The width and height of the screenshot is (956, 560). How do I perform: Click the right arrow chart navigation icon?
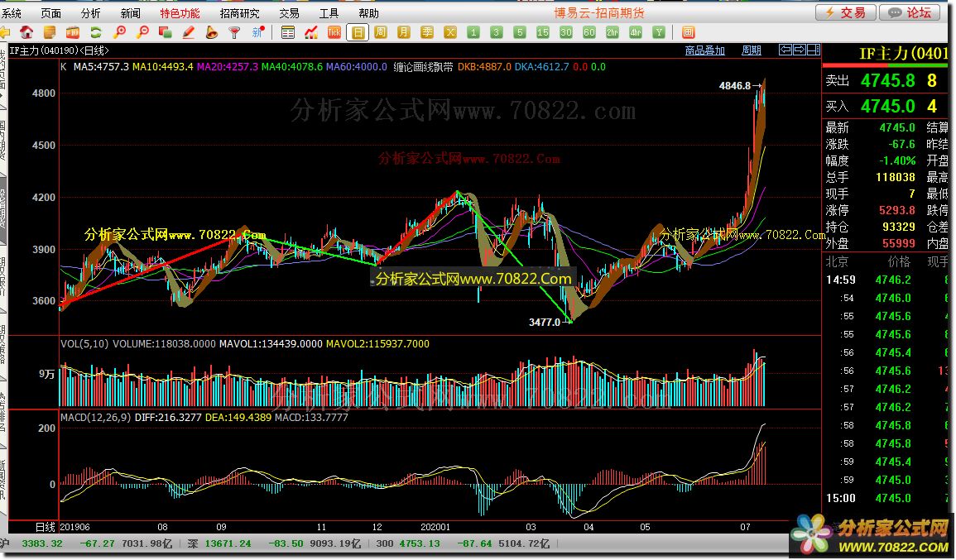(799, 50)
